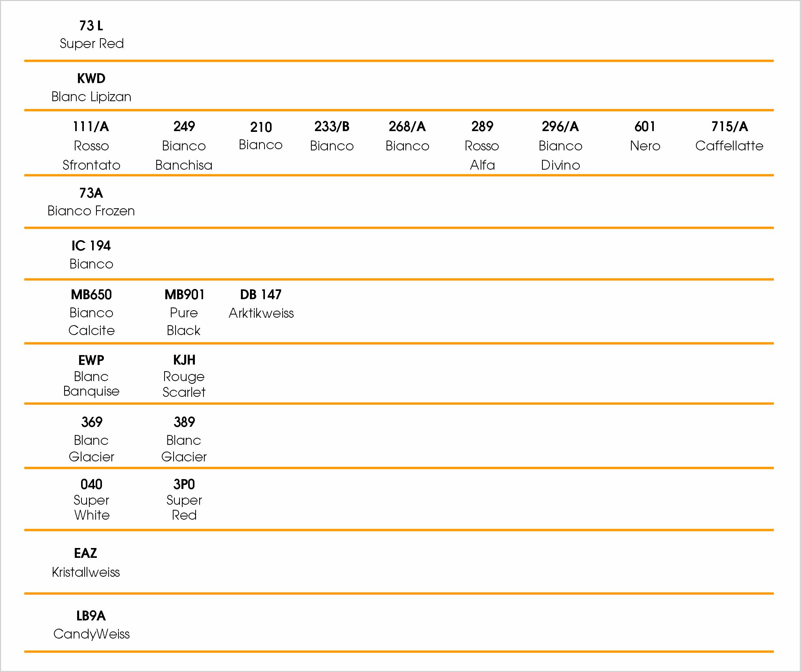Choose color code 111/A Rosso Sfrontato

[x=91, y=146]
